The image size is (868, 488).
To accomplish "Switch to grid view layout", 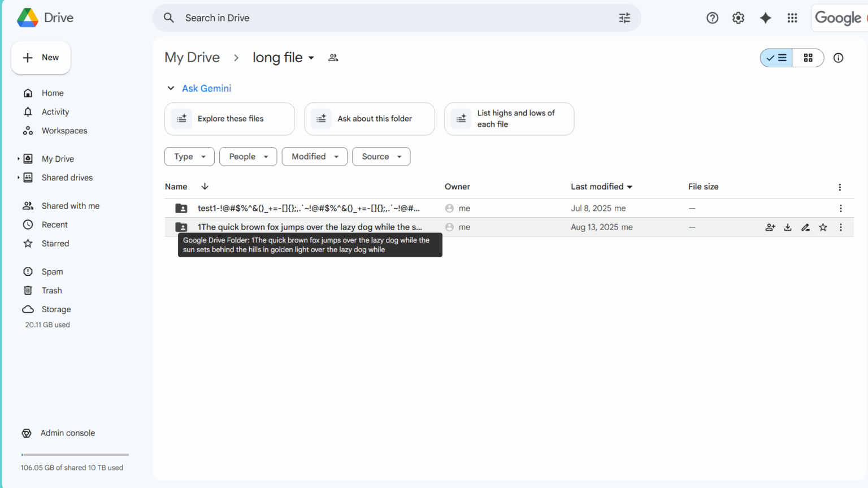I will (808, 58).
